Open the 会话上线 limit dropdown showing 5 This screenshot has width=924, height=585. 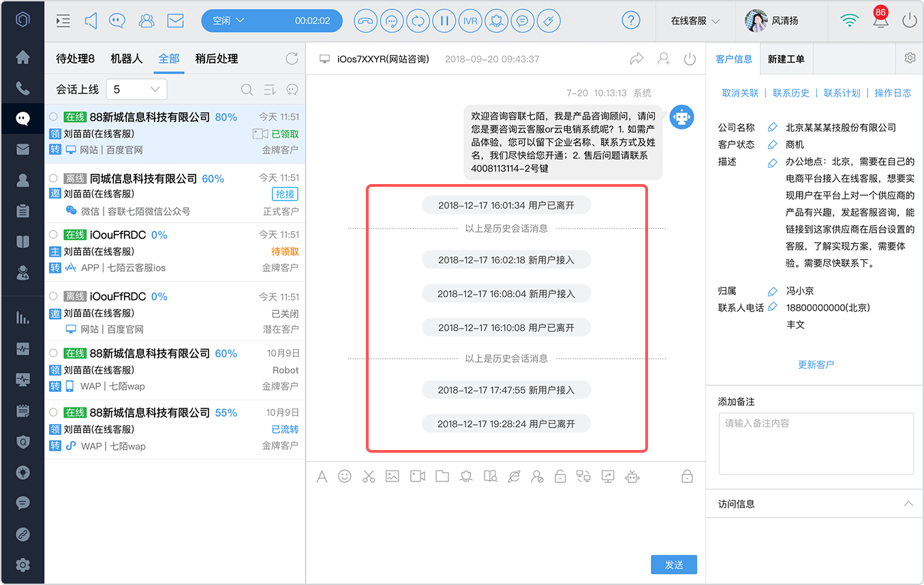click(x=136, y=89)
